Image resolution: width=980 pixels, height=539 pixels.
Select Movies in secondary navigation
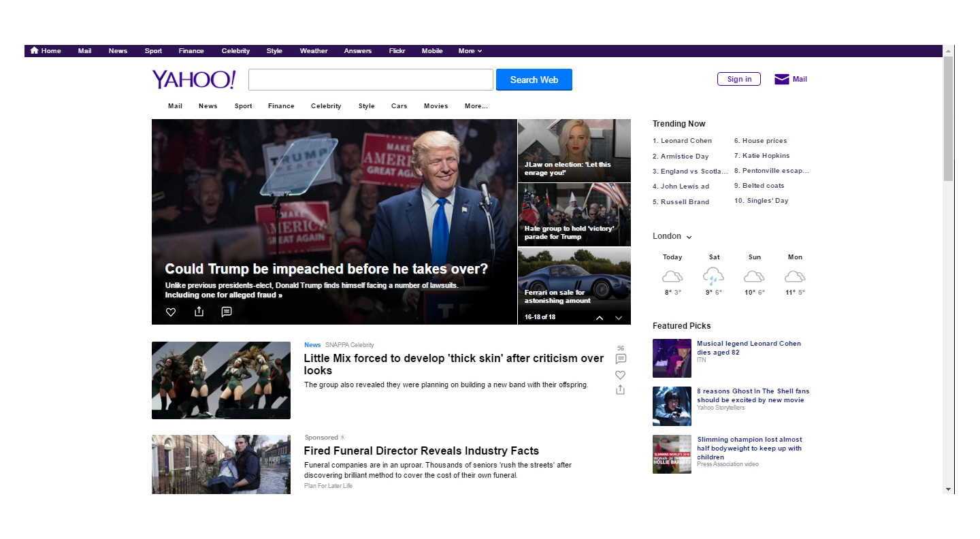point(436,106)
